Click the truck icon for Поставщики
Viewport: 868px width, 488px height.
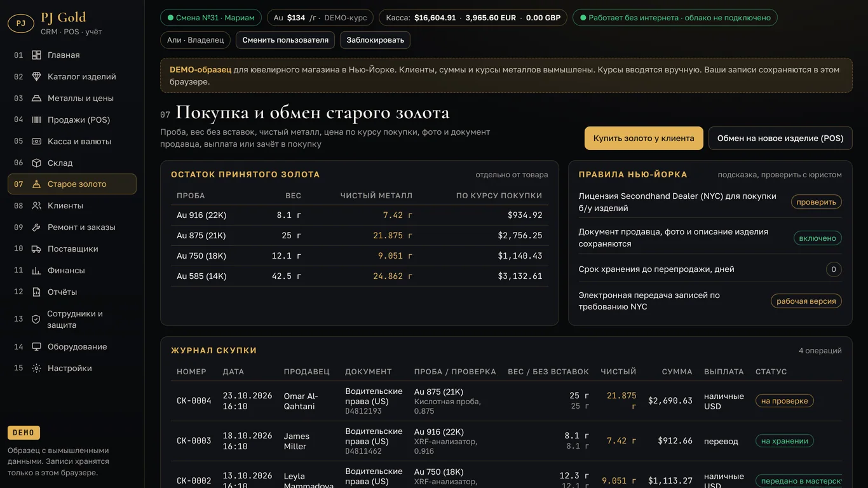click(x=36, y=249)
